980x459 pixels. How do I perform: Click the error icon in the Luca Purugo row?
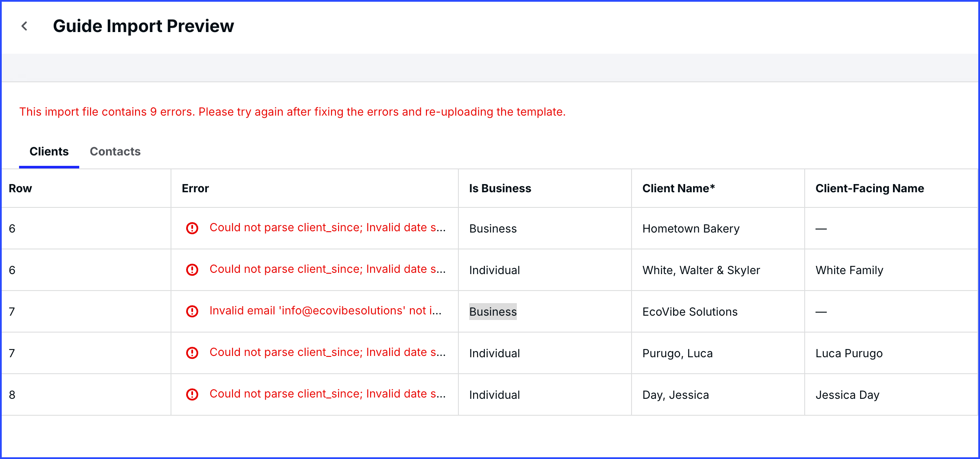coord(192,353)
